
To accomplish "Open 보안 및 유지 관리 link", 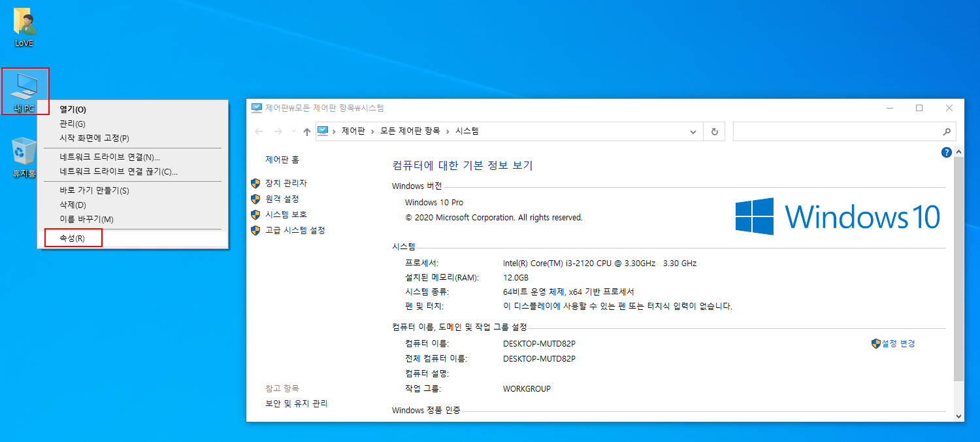I will pos(297,404).
